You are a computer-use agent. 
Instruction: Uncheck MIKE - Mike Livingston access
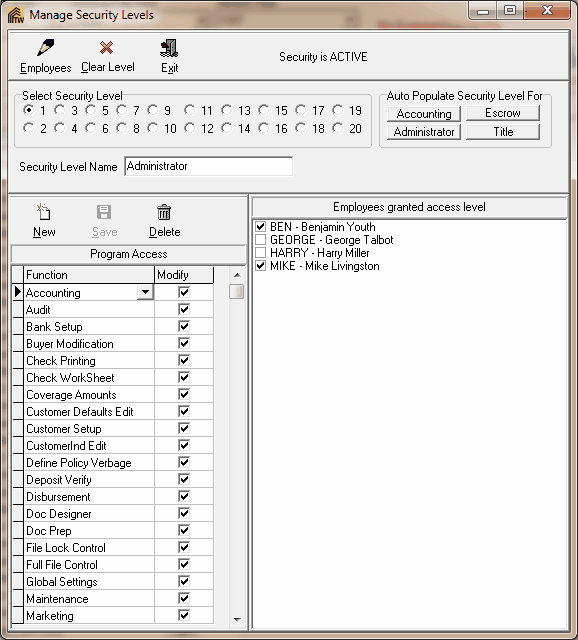point(260,266)
